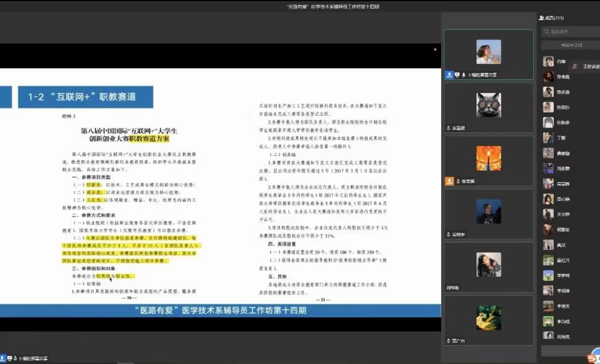Click the avatar next to 陈多淼
The height and width of the screenshot is (364, 600).
(548, 92)
